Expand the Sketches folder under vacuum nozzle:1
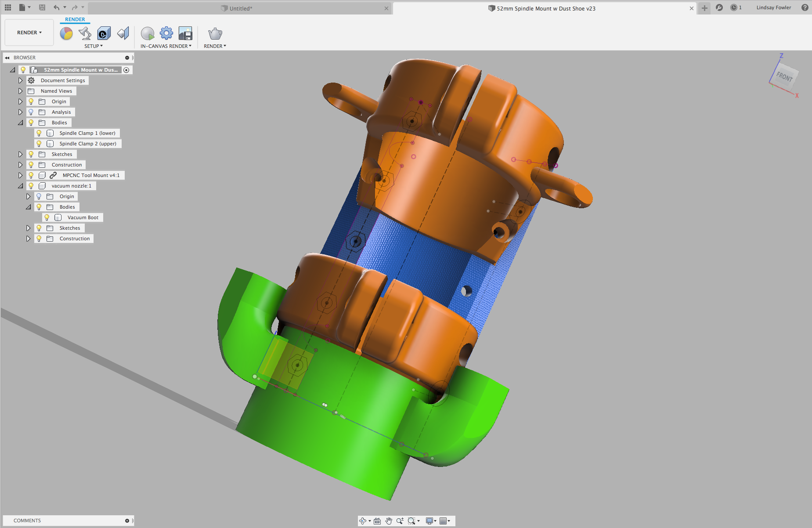Viewport: 812px width, 528px height. point(28,228)
